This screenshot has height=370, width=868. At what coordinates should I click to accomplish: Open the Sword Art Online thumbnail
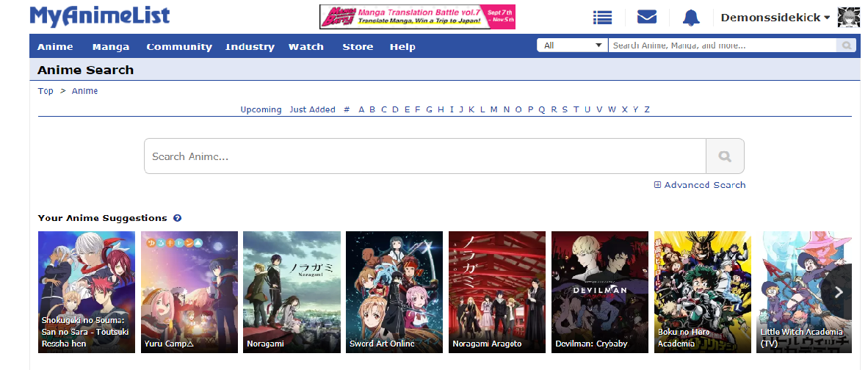pyautogui.click(x=394, y=292)
